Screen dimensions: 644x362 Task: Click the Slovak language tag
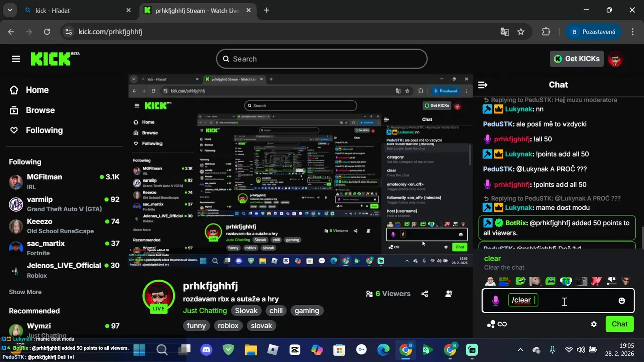click(x=247, y=311)
